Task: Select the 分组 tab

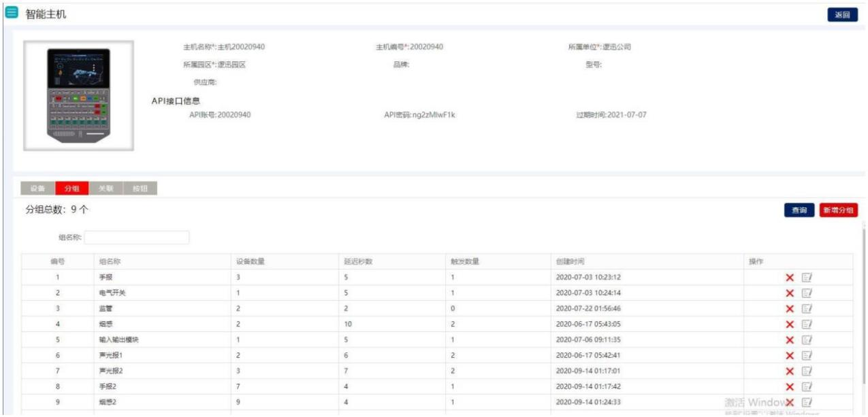Action: point(72,189)
